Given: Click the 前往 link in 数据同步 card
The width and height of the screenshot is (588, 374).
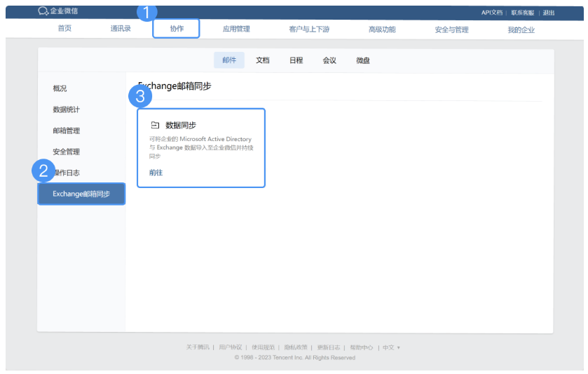Looking at the screenshot, I should point(156,173).
